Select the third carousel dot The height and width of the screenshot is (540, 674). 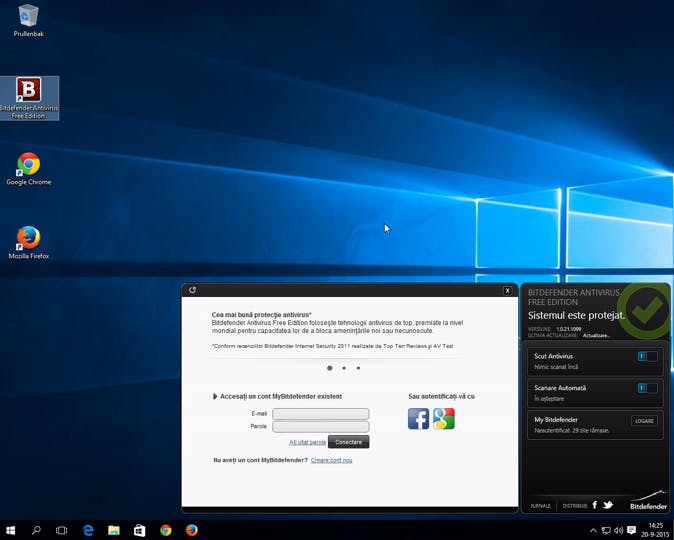[358, 368]
